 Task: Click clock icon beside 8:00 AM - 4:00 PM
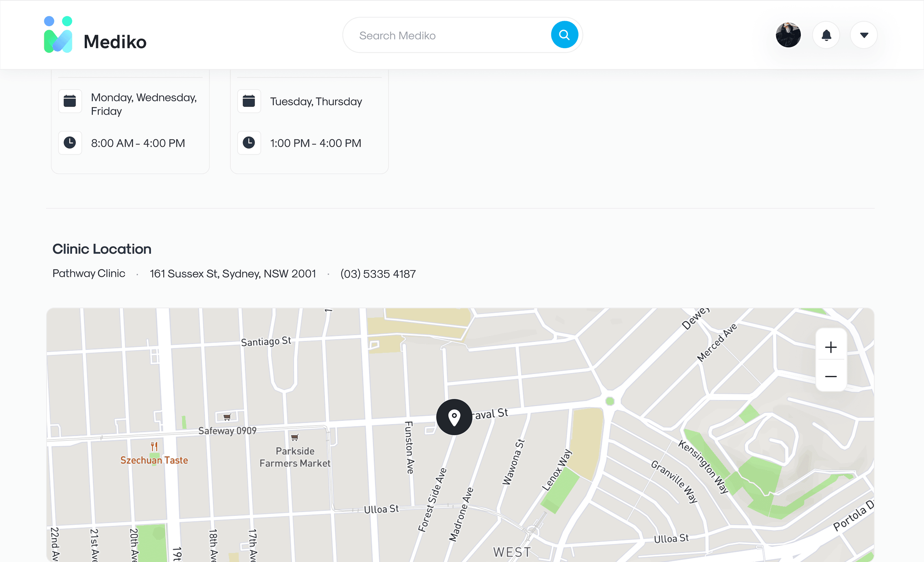tap(70, 143)
